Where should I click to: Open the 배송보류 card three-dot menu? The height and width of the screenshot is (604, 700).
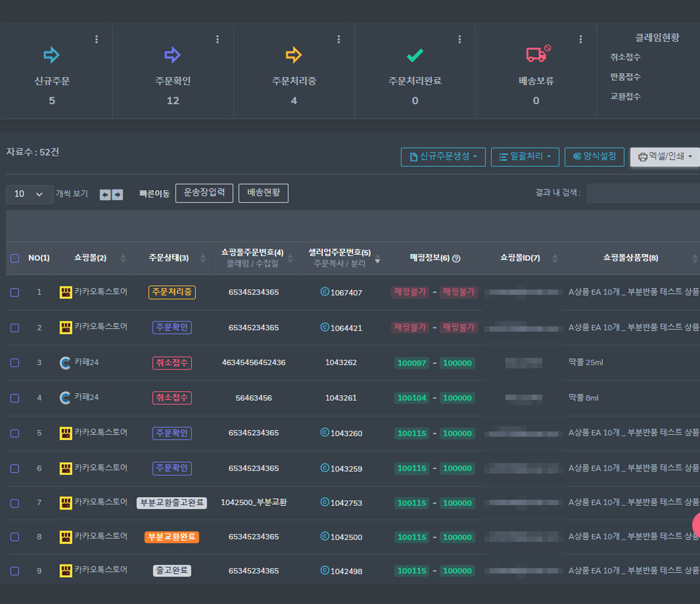[581, 39]
